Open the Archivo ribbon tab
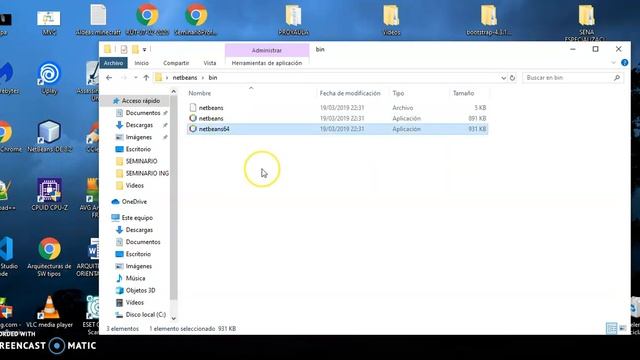Screen dimensions: 640x360 [x=113, y=63]
